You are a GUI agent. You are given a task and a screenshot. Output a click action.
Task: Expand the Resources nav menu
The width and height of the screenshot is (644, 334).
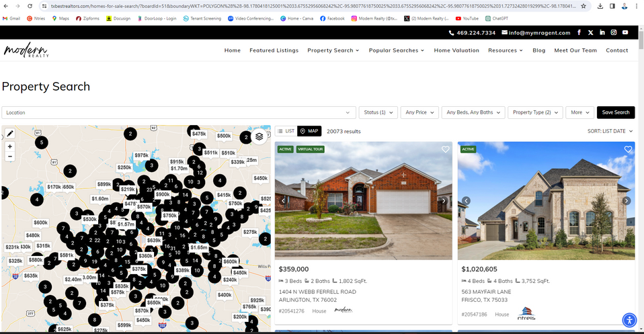[505, 50]
